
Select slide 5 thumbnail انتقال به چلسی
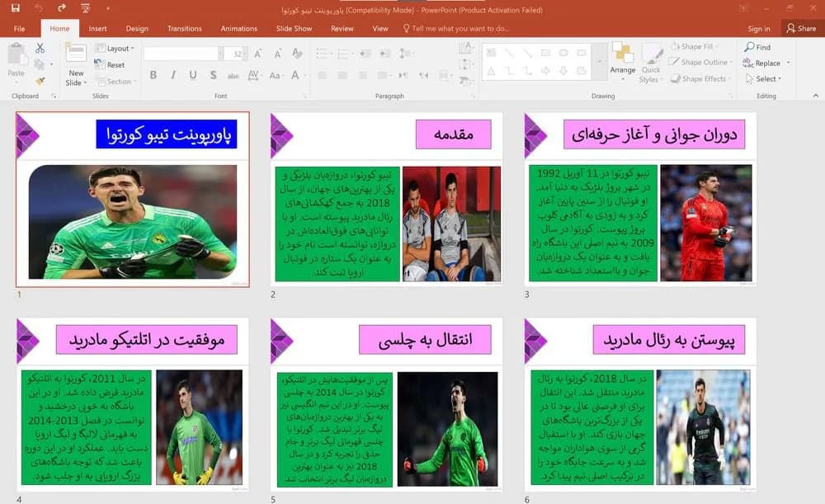386,404
